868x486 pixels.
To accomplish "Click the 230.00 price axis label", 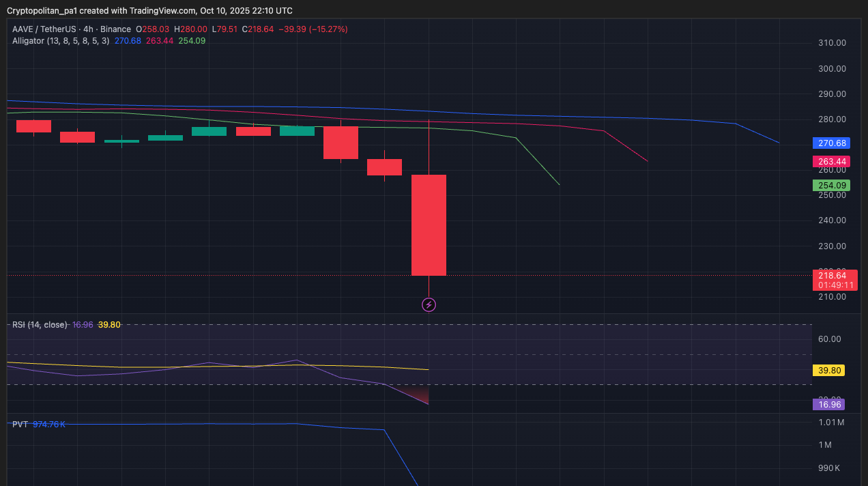I will [x=832, y=246].
